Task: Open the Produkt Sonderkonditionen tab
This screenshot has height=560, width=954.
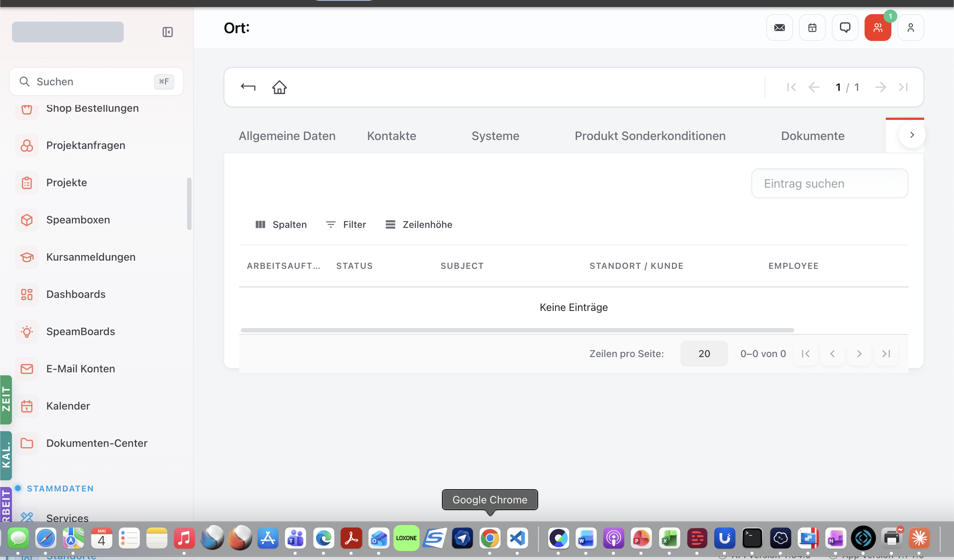Action: [x=650, y=136]
